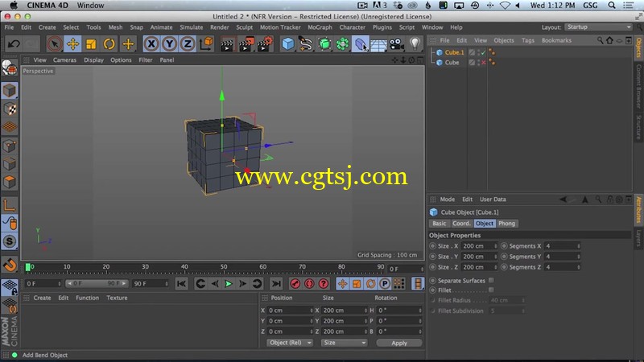
Task: Toggle Segments X keyframe dot
Action: click(x=504, y=246)
